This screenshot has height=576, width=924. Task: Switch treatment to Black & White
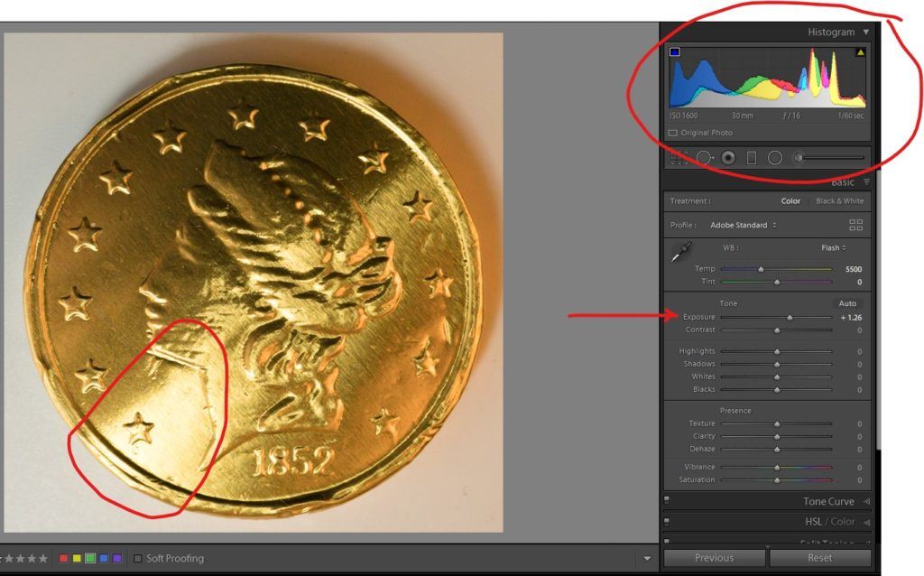tap(838, 201)
